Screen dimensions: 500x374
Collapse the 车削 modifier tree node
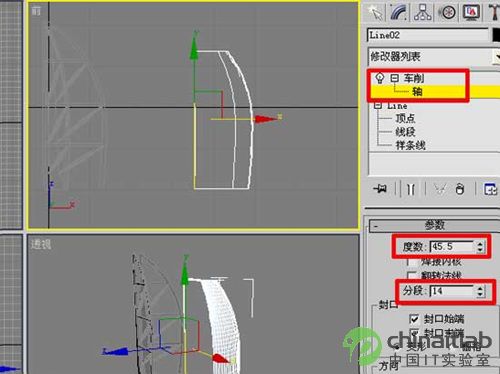point(394,78)
